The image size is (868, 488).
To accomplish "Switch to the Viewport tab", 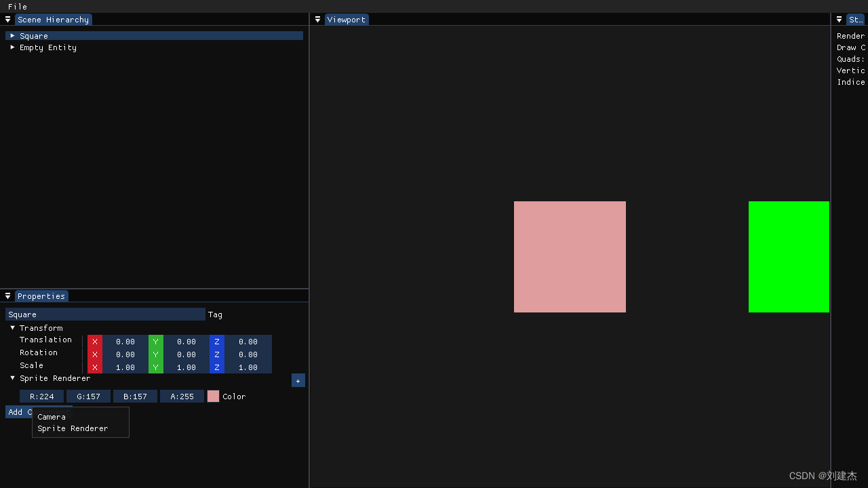I will 347,20.
